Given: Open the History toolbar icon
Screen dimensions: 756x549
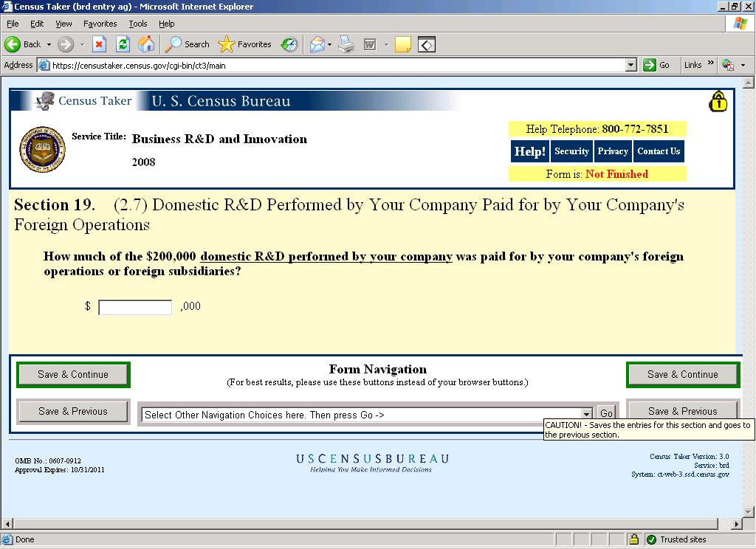Looking at the screenshot, I should coord(289,44).
